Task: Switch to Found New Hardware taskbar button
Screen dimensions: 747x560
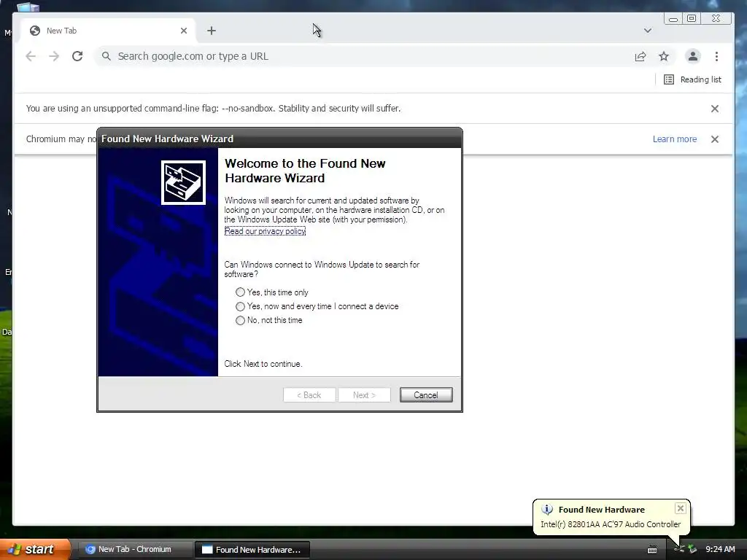Action: click(252, 550)
